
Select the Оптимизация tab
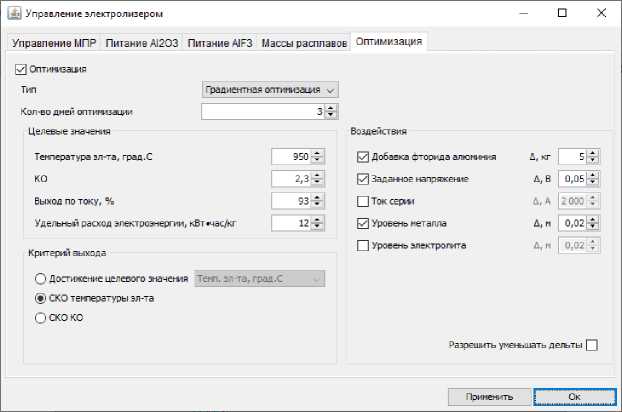coord(389,41)
